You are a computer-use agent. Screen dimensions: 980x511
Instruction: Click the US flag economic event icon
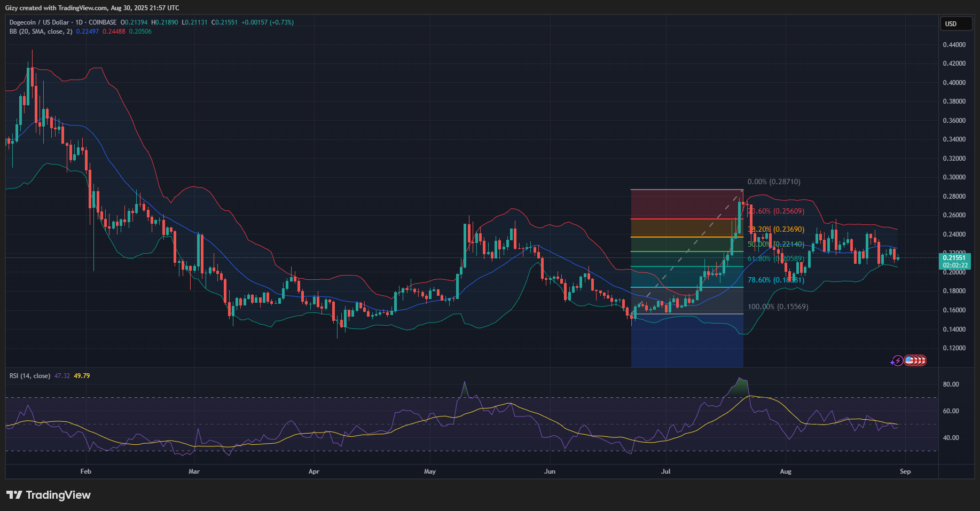coord(909,360)
